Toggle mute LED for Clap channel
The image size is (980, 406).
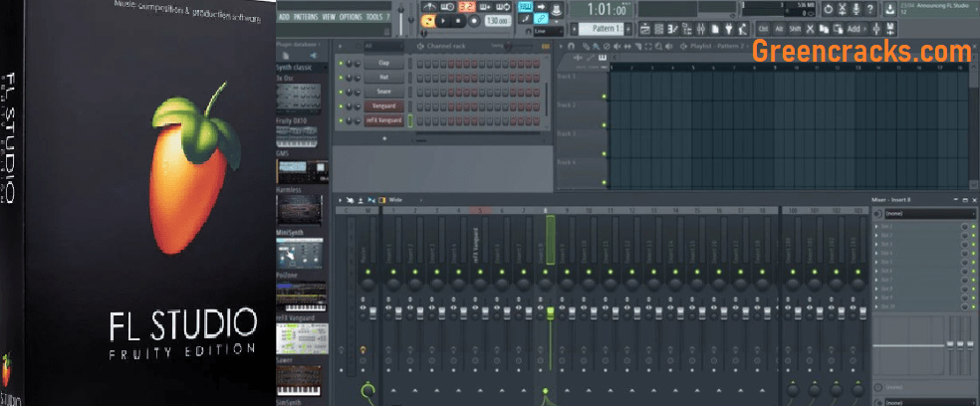pos(341,63)
